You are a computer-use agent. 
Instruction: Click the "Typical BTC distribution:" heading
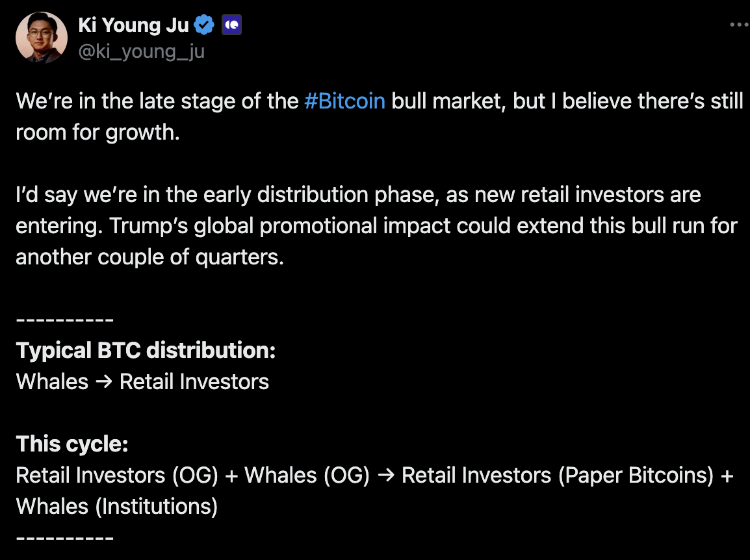tap(146, 351)
